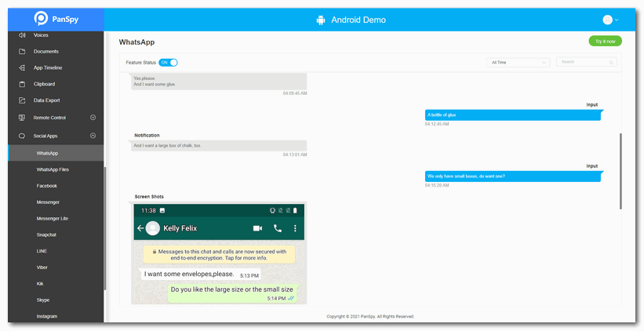Click the 'large box of chalk' notification
This screenshot has width=644, height=331.
(x=219, y=146)
